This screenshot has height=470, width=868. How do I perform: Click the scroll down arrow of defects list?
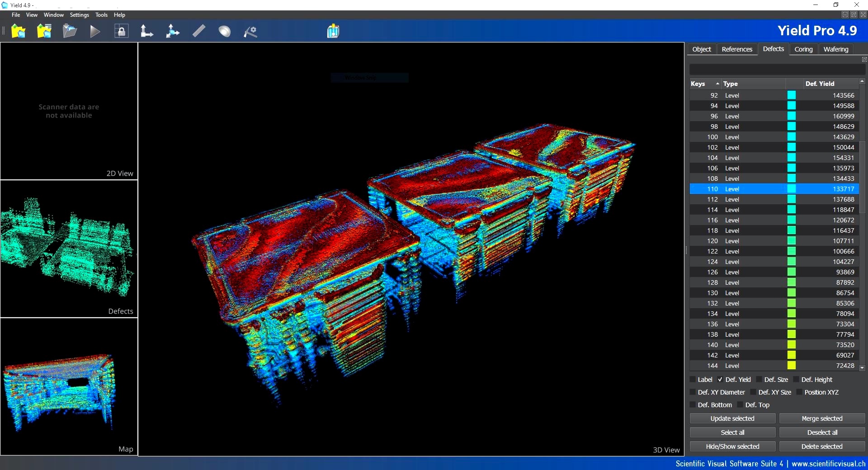[862, 368]
